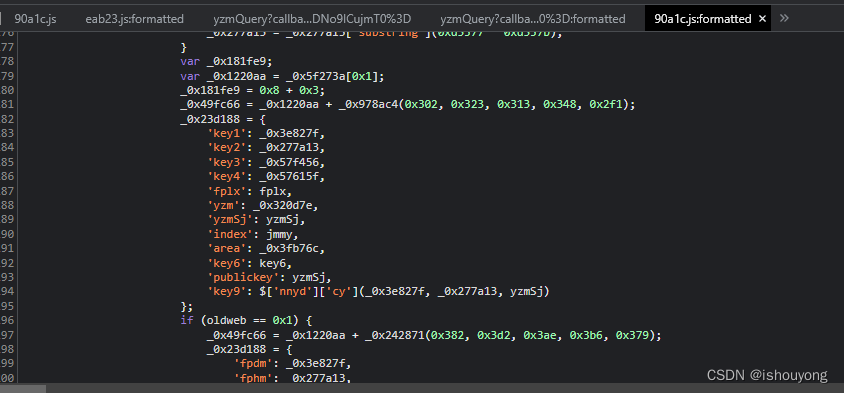The height and width of the screenshot is (393, 844).
Task: Click line number 96 in the gutter
Action: coord(6,321)
